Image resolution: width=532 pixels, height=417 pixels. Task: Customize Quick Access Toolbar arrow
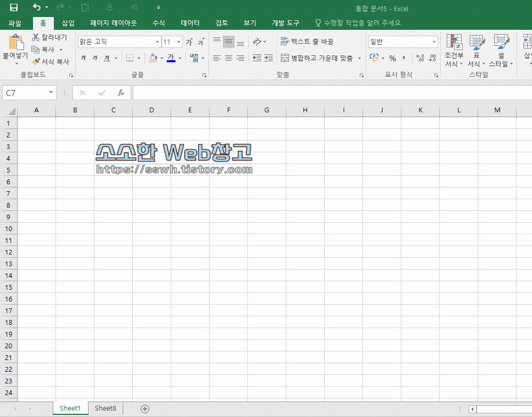click(x=158, y=7)
